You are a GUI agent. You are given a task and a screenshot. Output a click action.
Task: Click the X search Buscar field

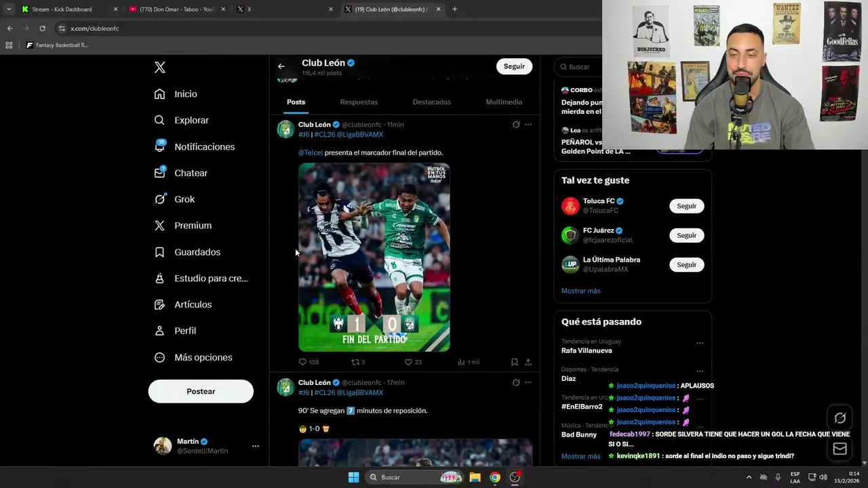pyautogui.click(x=580, y=66)
